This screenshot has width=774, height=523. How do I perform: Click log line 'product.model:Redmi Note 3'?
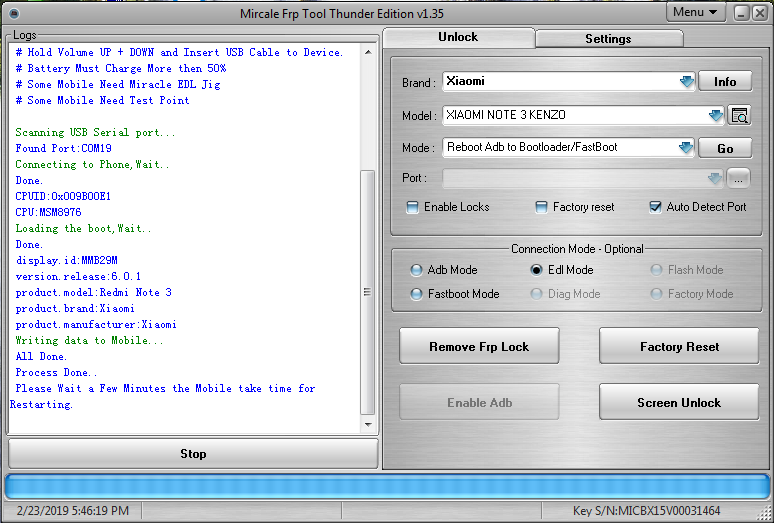pos(94,292)
